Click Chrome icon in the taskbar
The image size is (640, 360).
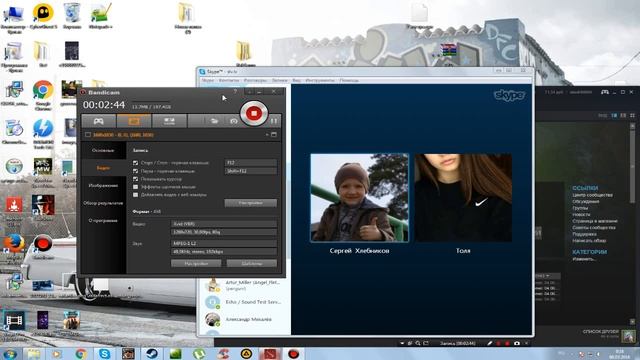81,353
